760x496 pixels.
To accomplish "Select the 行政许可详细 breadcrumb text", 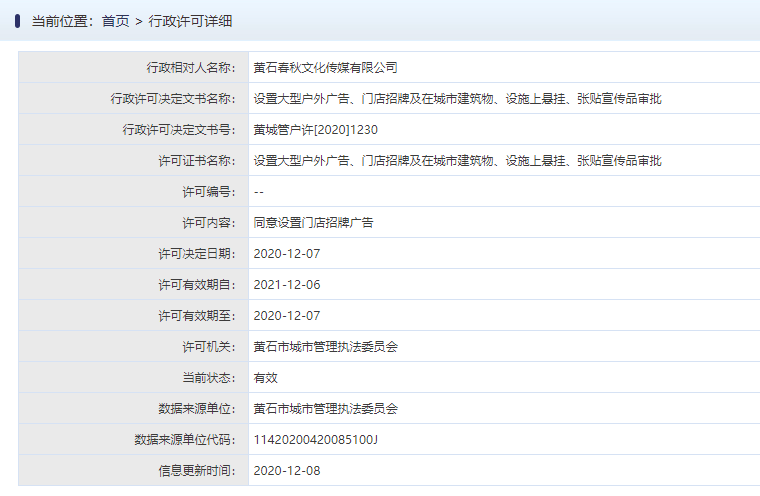I will point(190,21).
